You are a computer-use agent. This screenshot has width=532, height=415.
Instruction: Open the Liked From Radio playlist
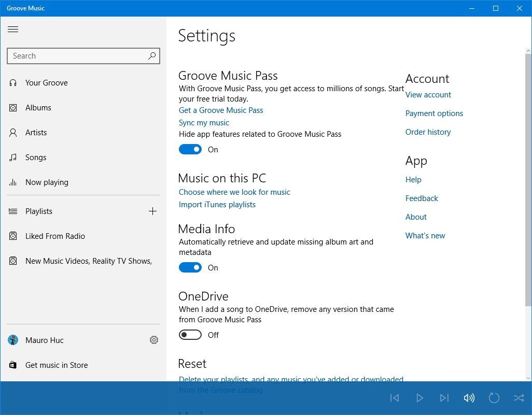click(55, 236)
